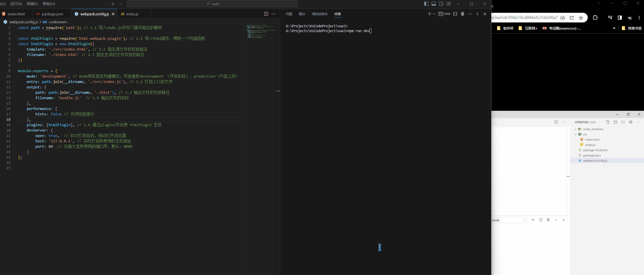The width and height of the screenshot is (644, 275).
Task: Open terminal panel more actions menu
Action: [470, 14]
